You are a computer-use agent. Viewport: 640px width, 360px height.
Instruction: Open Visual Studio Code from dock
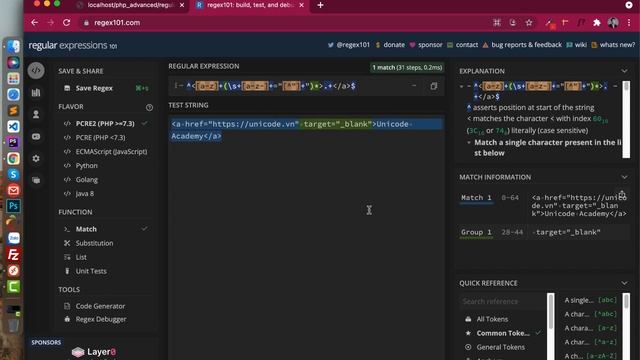(13, 127)
